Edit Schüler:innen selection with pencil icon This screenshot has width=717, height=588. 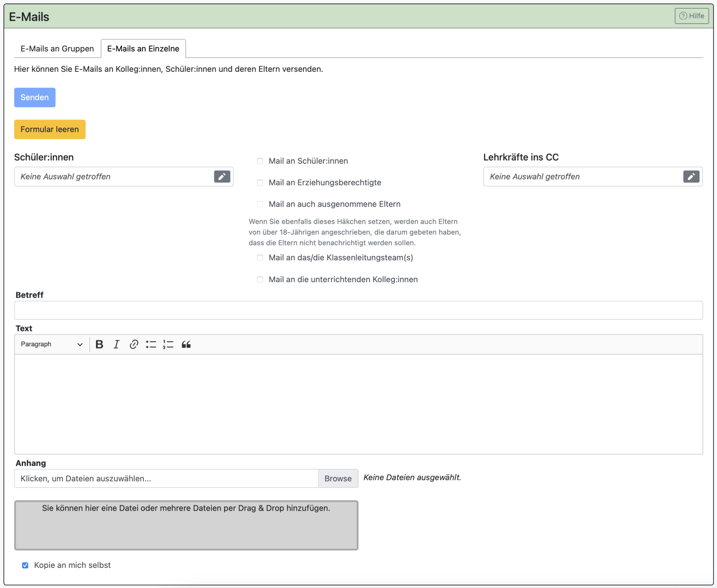click(x=222, y=177)
